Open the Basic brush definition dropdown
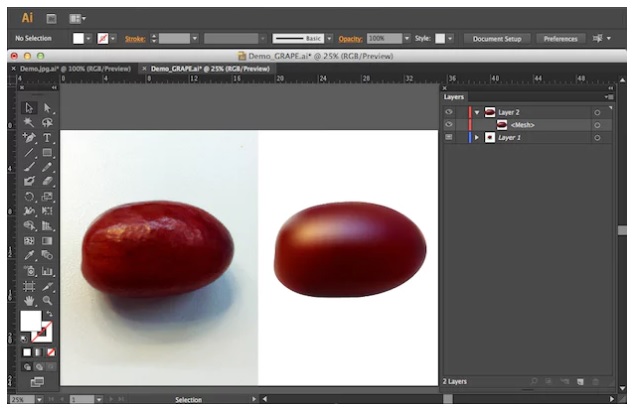 (329, 39)
